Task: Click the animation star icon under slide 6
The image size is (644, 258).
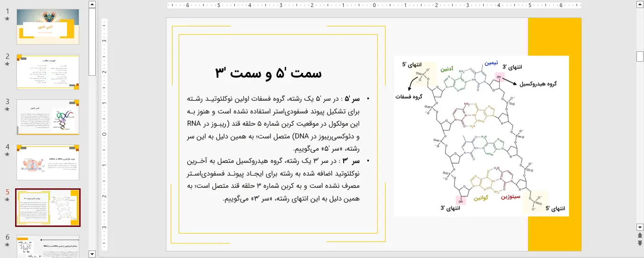Action: click(x=7, y=245)
